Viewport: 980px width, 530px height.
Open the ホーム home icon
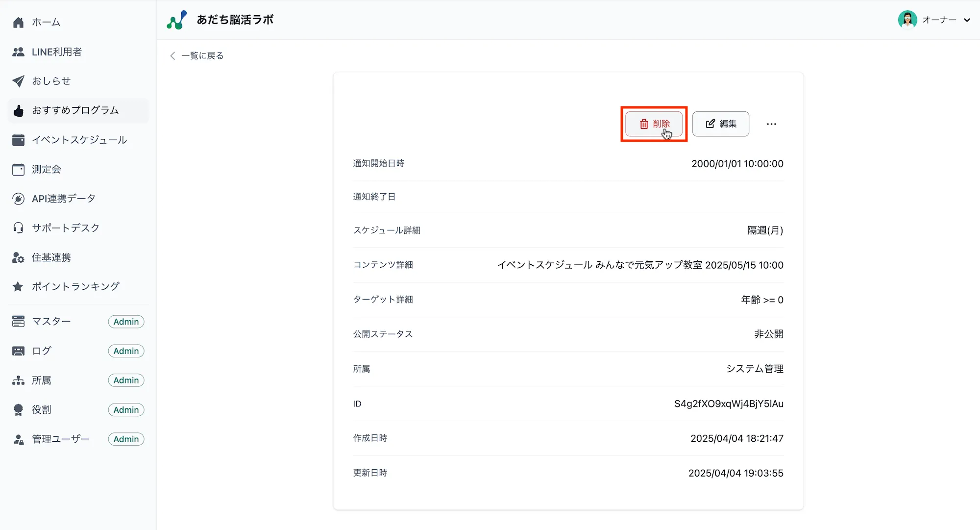click(x=18, y=22)
